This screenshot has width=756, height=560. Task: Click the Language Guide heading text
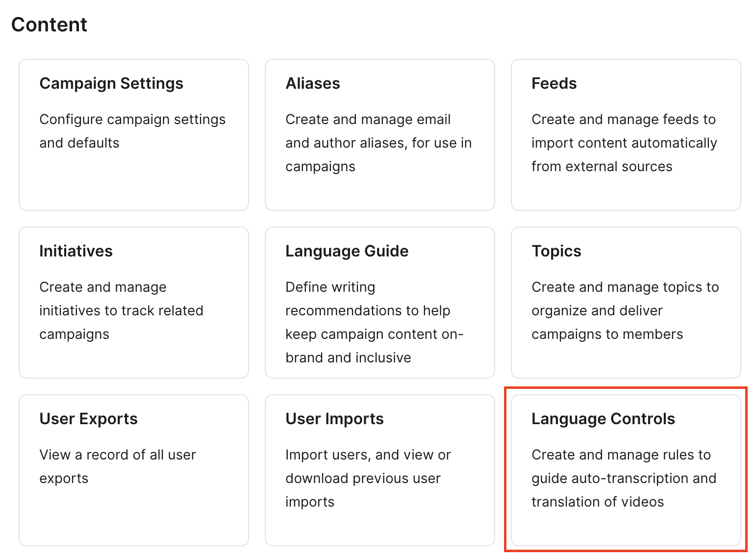(347, 251)
